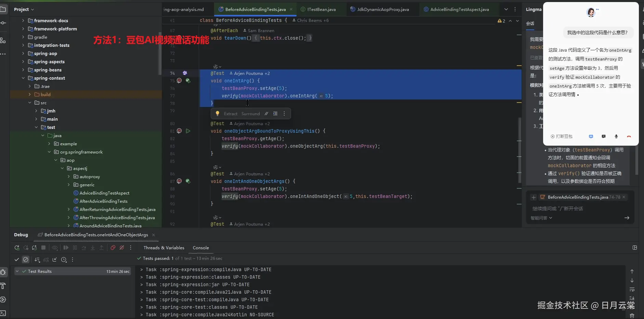The image size is (644, 319).
Task: Toggle Mute Breakpoints in debug toolbar
Action: (122, 248)
